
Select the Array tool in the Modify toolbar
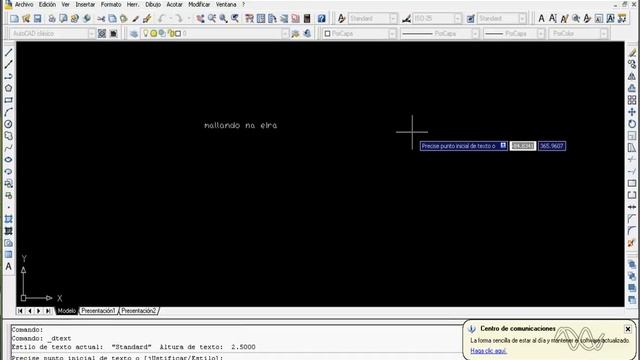(632, 100)
